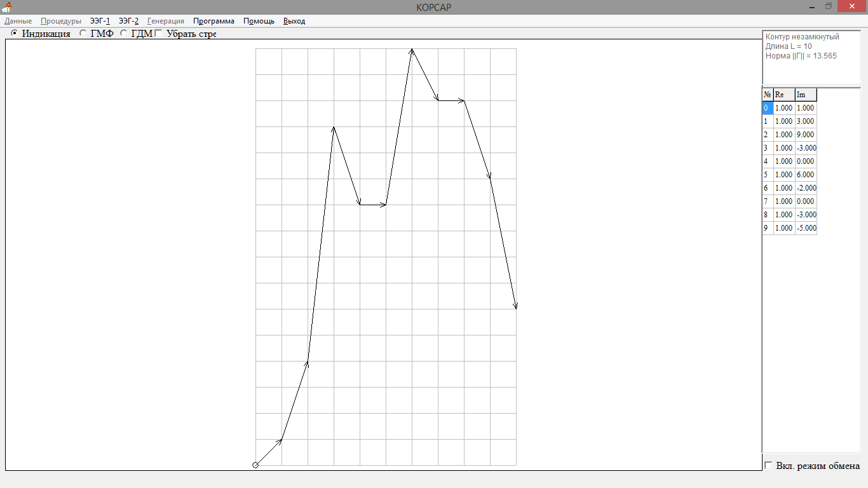The width and height of the screenshot is (868, 488).
Task: Select row number 7 cell
Action: click(768, 201)
